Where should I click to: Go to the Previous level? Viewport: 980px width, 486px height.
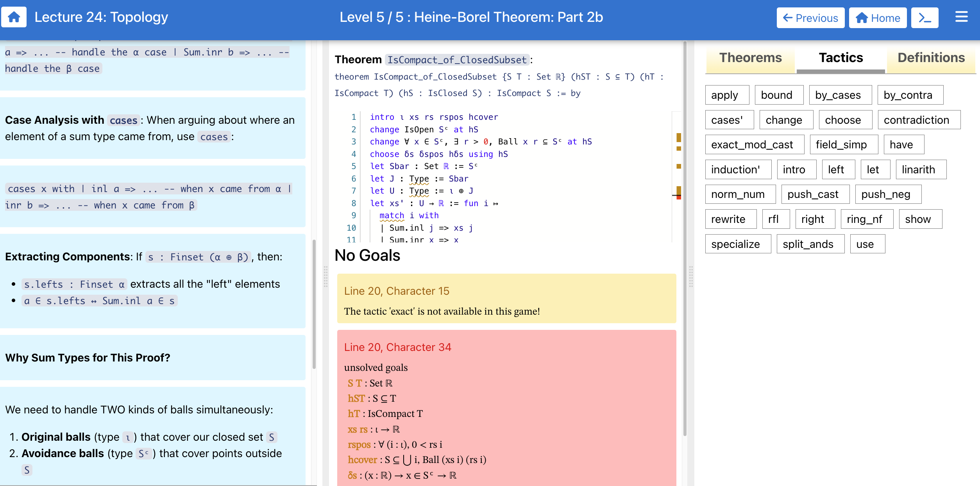coord(810,18)
